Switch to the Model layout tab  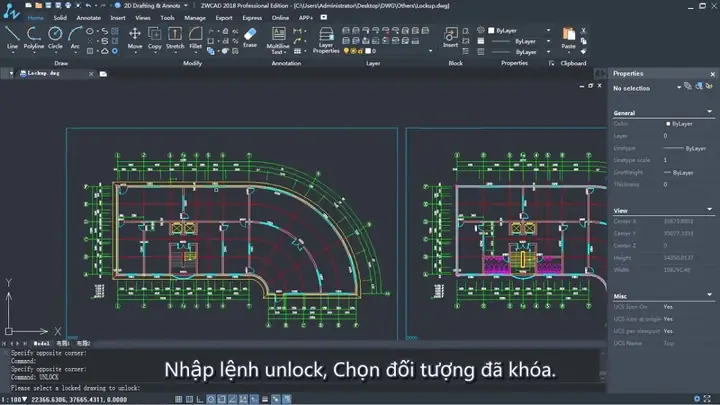click(41, 343)
